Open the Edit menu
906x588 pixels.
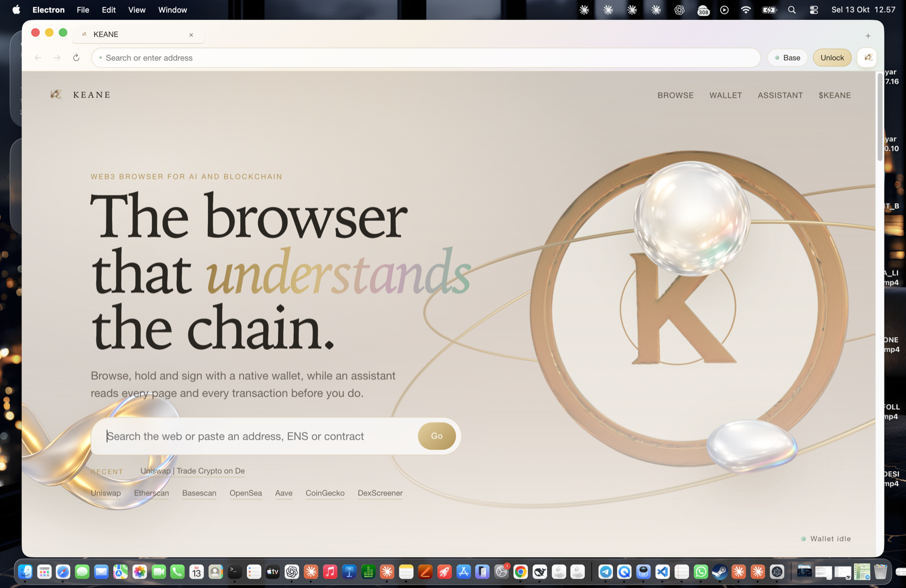click(x=109, y=10)
